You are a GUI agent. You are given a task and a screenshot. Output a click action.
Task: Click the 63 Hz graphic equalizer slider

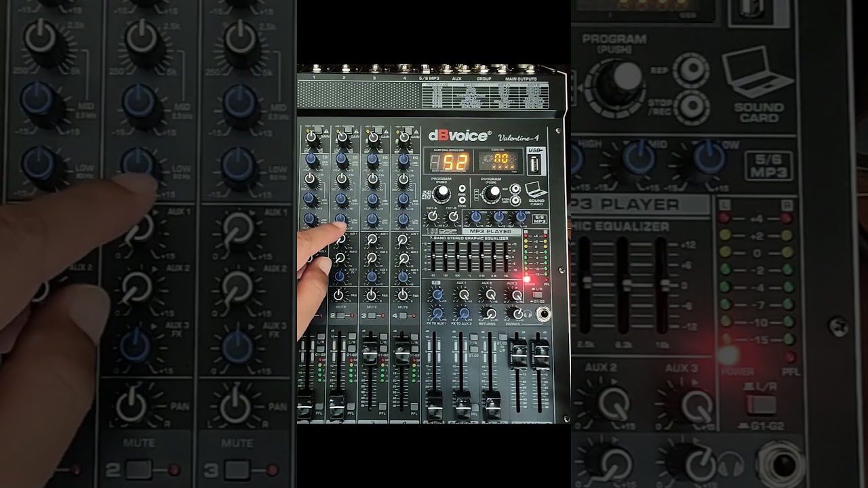tap(433, 256)
